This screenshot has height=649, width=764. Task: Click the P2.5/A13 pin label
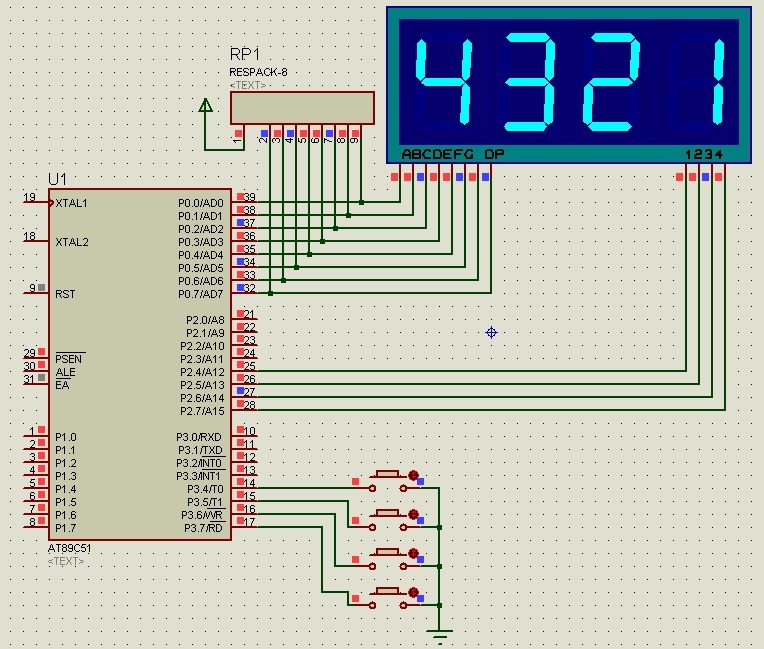[202, 385]
